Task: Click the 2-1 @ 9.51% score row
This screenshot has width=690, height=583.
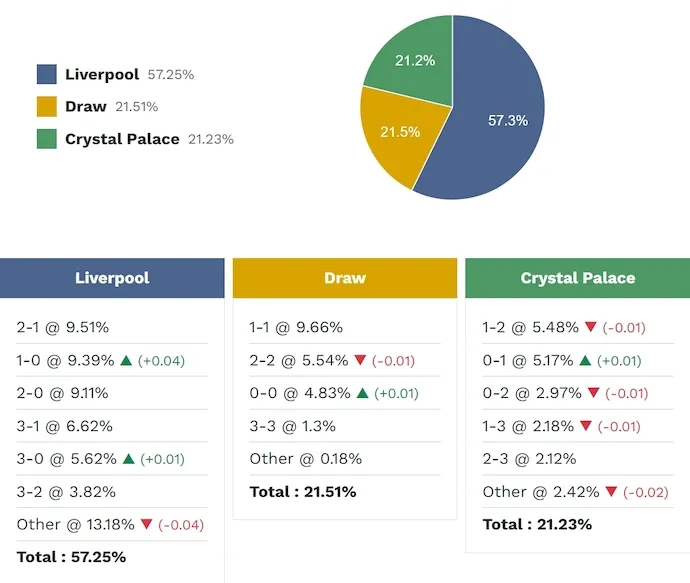Action: point(63,327)
